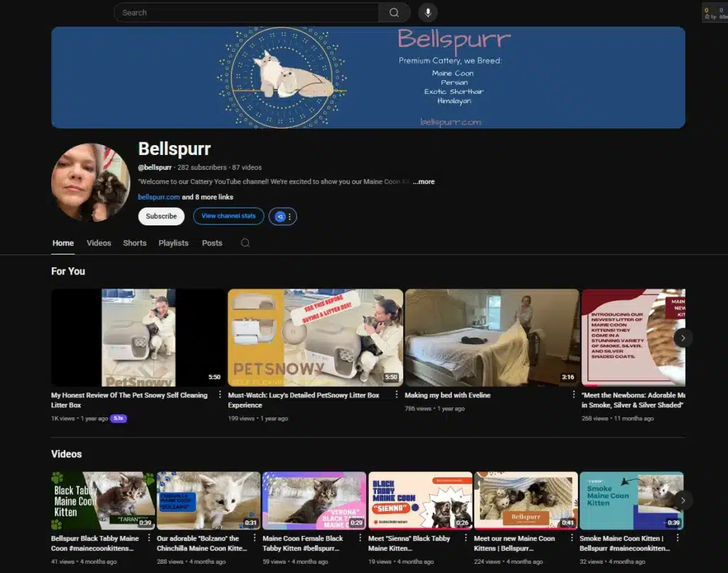Screen dimensions: 728x573
Task: Open 'Smoke Maine Coon Kitten' title
Action: tap(624, 543)
